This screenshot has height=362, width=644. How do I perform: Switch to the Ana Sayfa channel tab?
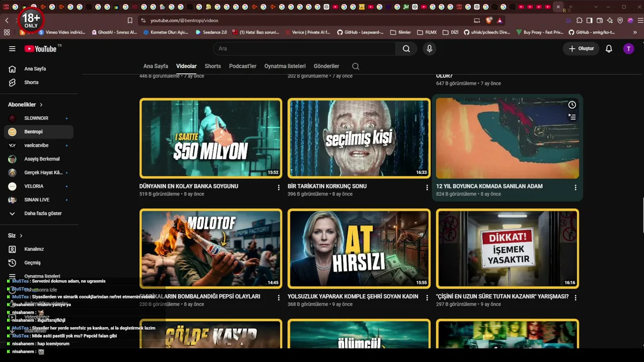[155, 66]
